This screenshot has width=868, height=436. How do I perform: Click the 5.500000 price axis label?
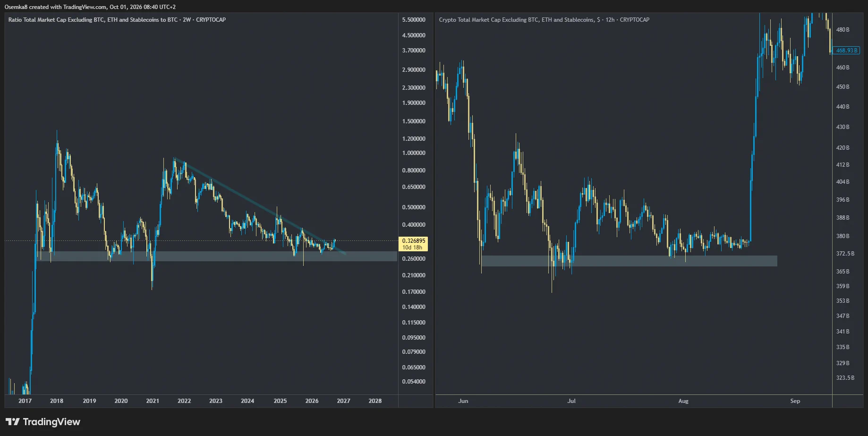click(x=414, y=20)
